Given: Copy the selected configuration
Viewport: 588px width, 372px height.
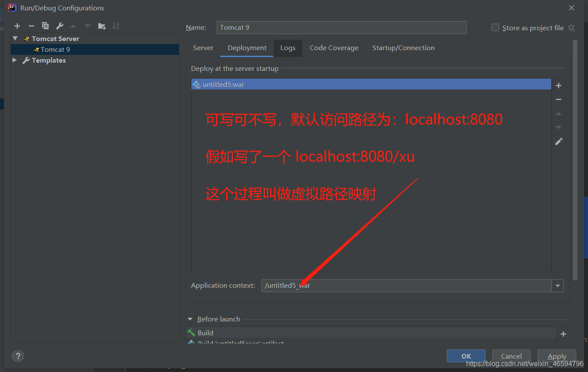Looking at the screenshot, I should click(45, 26).
